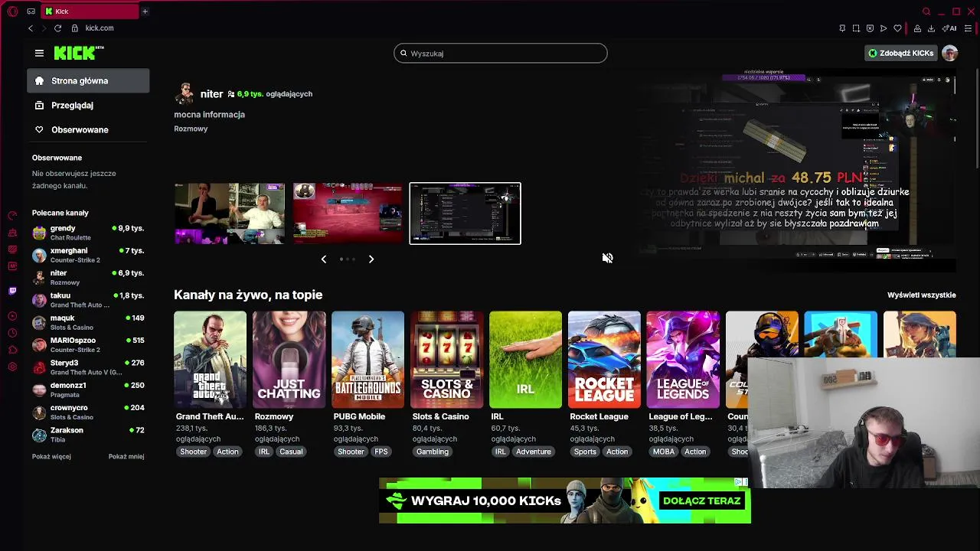Bookmark the page with the heart icon
This screenshot has height=551, width=980.
click(897, 28)
